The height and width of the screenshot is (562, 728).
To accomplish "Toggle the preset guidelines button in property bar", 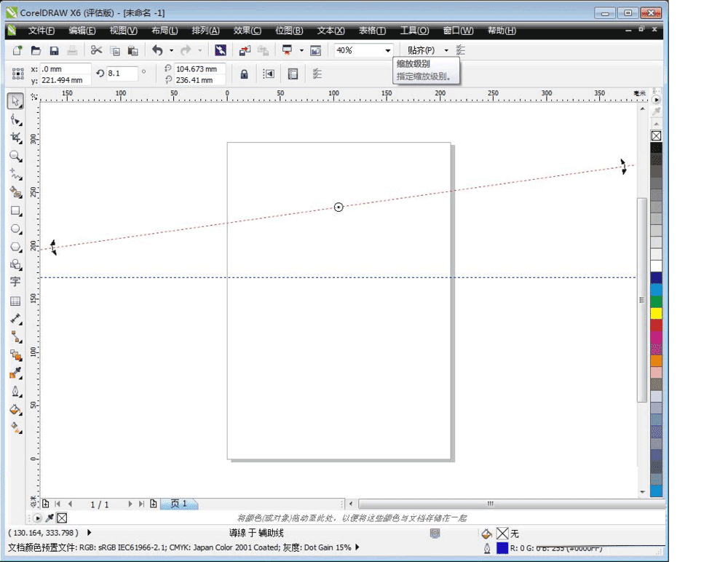I will (293, 74).
